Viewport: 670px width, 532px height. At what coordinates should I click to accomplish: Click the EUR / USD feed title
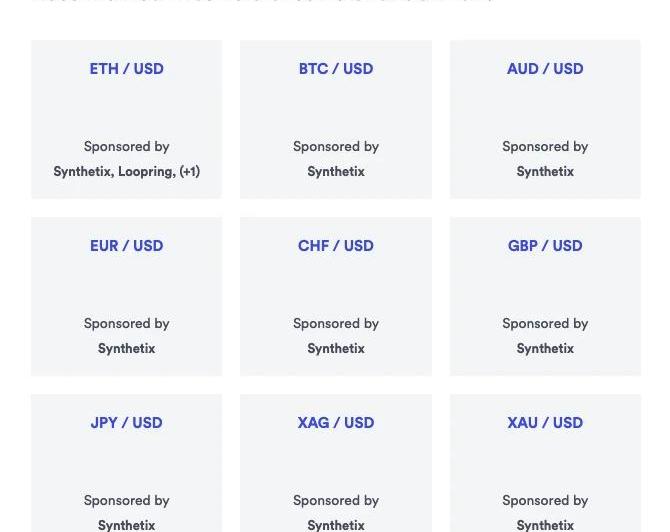click(126, 246)
